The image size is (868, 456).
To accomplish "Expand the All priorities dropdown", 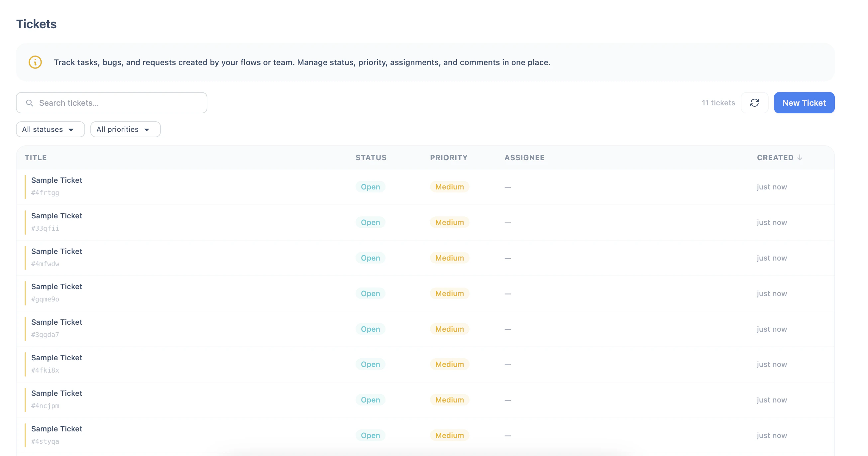I will [x=125, y=129].
